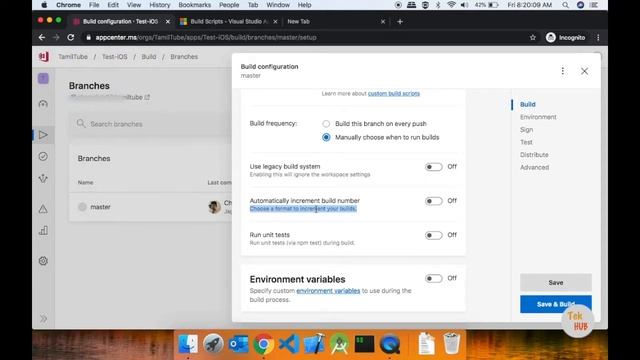640x360 pixels.
Task: Open Spotlight search in menu bar
Action: pos(565,5)
